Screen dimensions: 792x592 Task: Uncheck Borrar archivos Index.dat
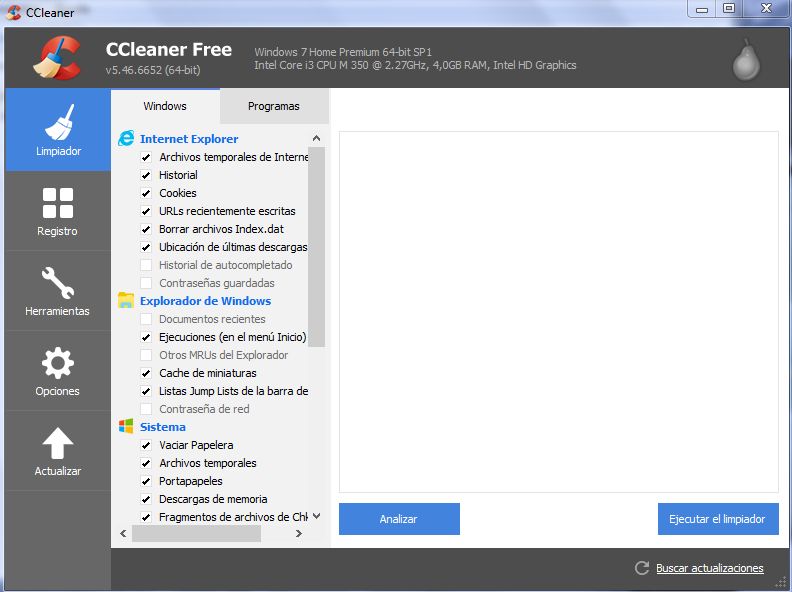[x=146, y=229]
